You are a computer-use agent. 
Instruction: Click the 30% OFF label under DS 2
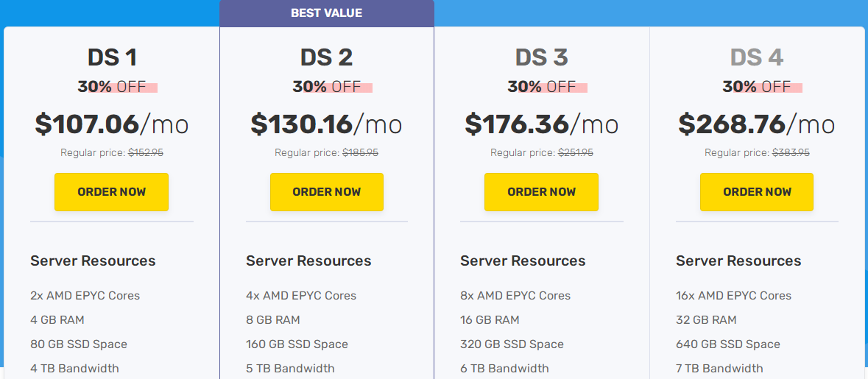pyautogui.click(x=326, y=87)
